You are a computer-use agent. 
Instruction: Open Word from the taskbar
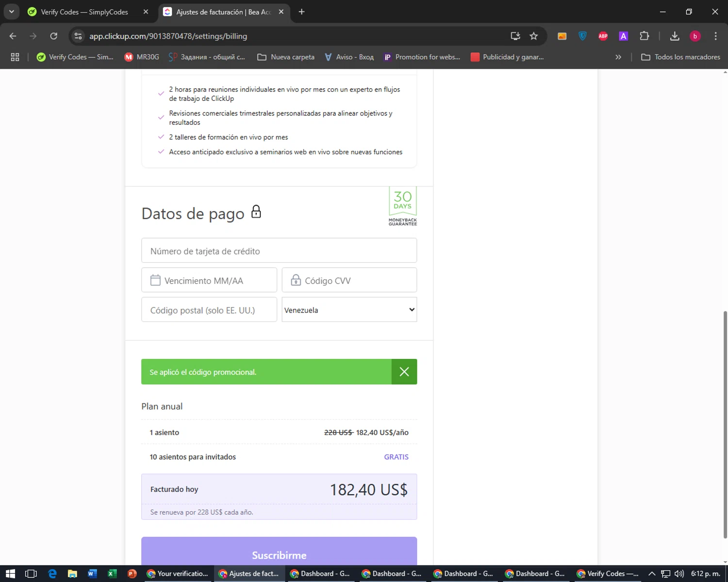(92, 574)
